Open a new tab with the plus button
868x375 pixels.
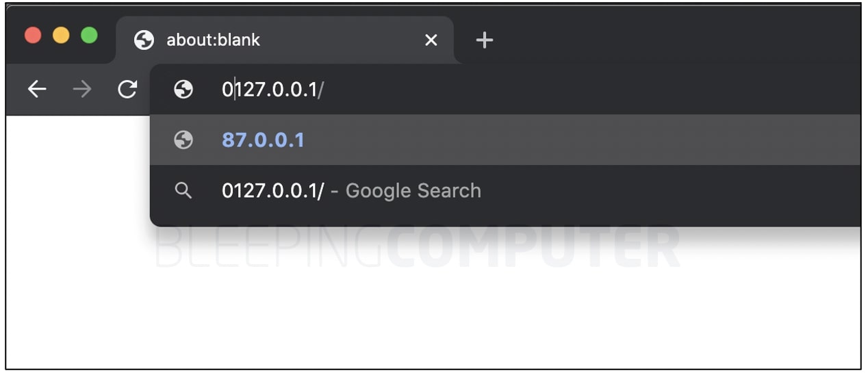pyautogui.click(x=485, y=41)
